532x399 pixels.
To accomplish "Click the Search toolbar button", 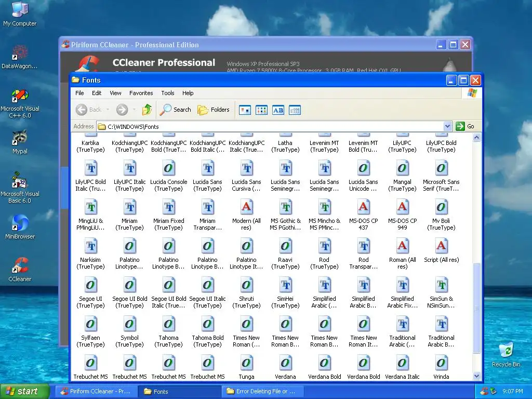I will [x=176, y=110].
